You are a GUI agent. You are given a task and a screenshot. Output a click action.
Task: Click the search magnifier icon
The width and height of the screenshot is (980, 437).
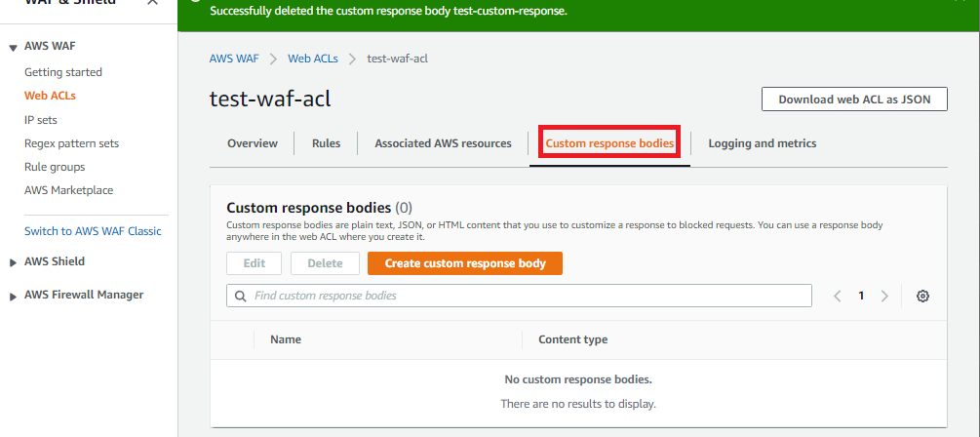[x=240, y=296]
